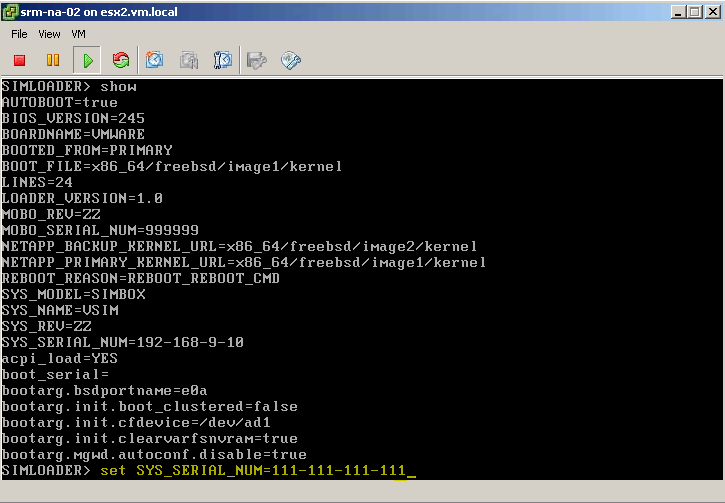Open the Snapshot Manager icon
725x503 pixels.
pos(222,60)
